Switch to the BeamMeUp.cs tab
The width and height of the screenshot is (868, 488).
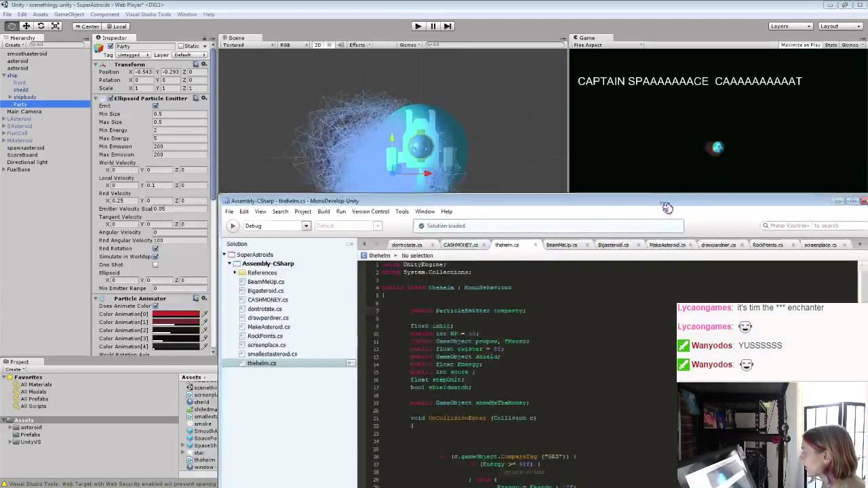[561, 245]
